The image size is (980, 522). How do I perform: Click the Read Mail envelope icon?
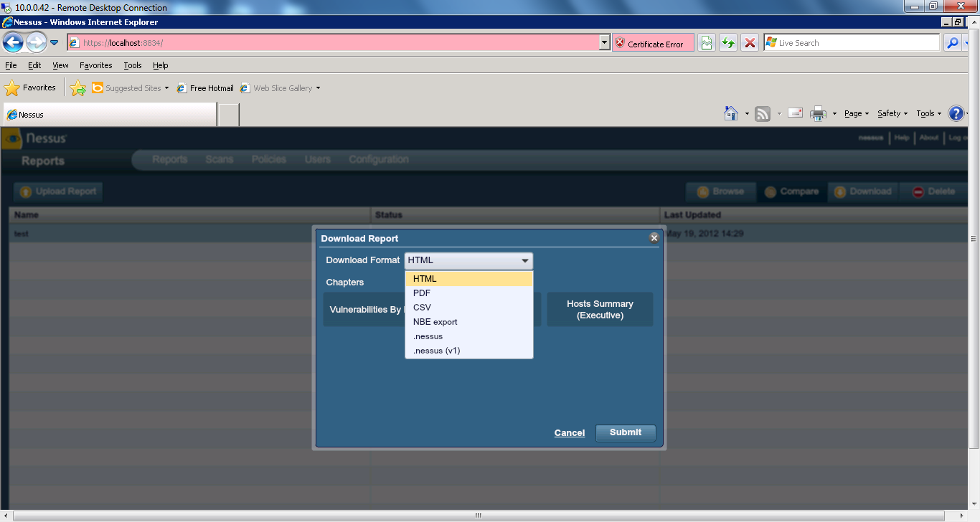coord(795,113)
